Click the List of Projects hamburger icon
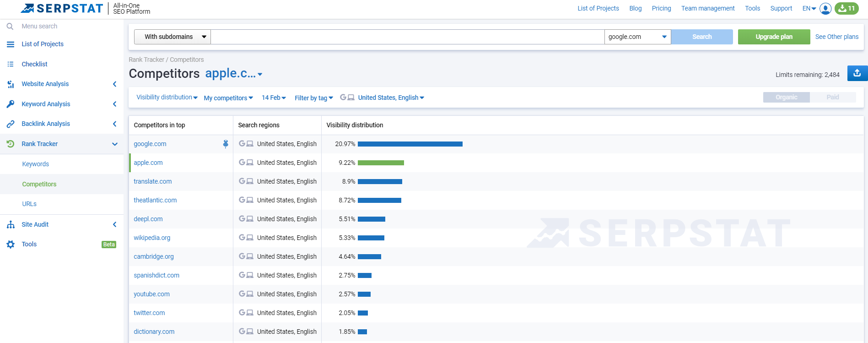868x343 pixels. click(x=11, y=44)
